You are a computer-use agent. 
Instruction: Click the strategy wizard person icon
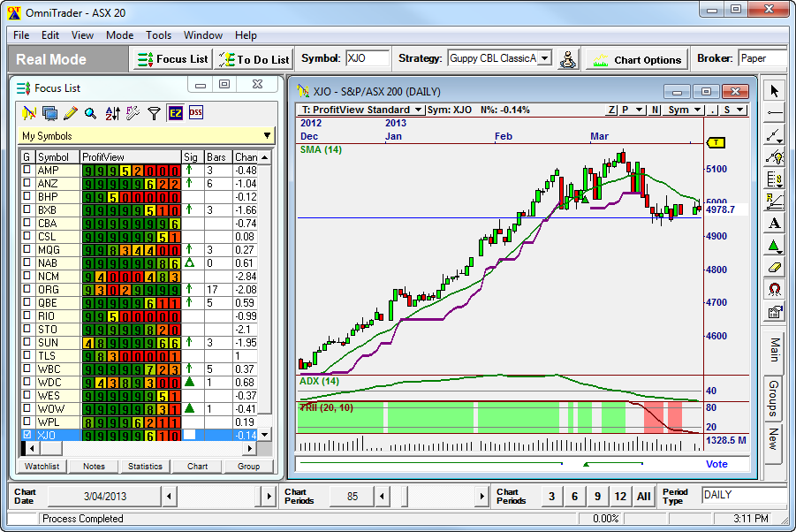point(568,59)
